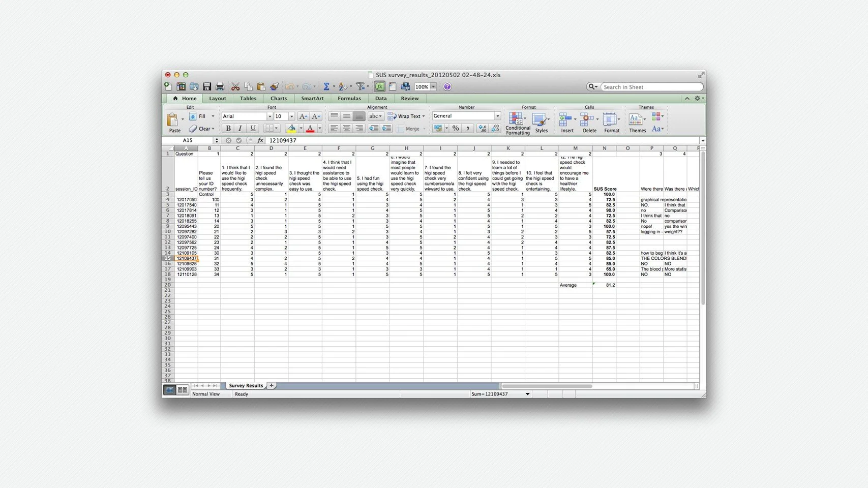Open the font size dropdown
Viewport: 868px width, 488px height.
(291, 116)
